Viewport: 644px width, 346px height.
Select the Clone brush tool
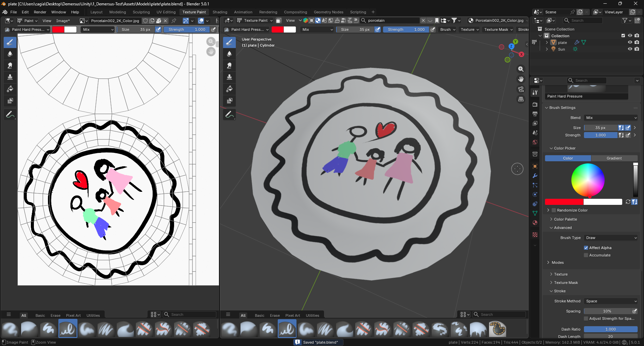click(10, 77)
